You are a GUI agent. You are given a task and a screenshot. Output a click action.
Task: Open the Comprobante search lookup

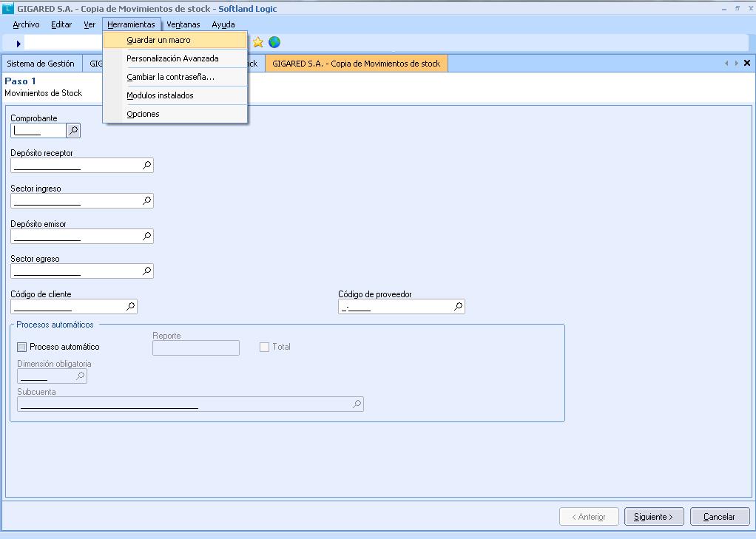73,131
